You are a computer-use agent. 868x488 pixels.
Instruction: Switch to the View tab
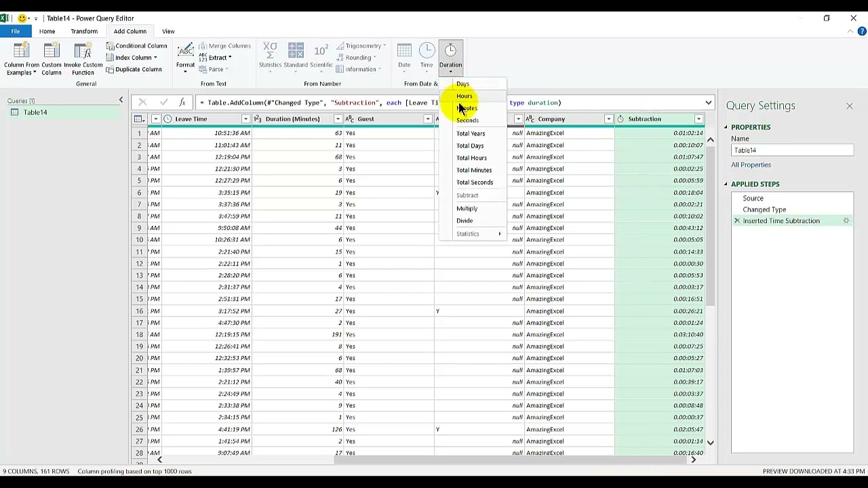[x=168, y=31]
